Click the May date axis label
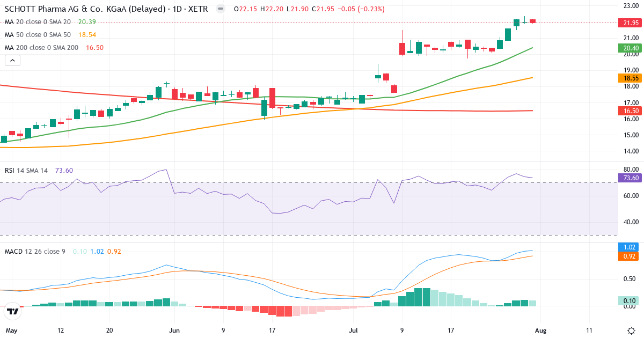This screenshot has width=644, height=338. [11, 330]
